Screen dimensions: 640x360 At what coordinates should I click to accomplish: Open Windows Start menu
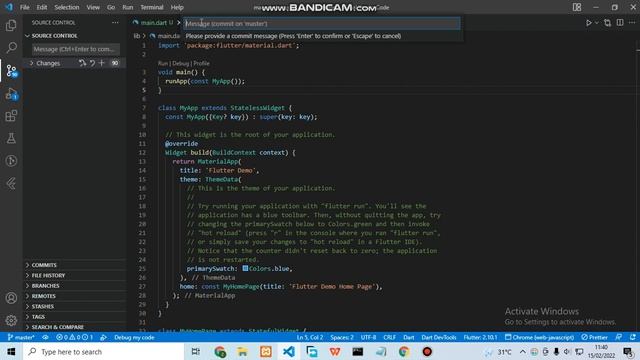(x=11, y=351)
